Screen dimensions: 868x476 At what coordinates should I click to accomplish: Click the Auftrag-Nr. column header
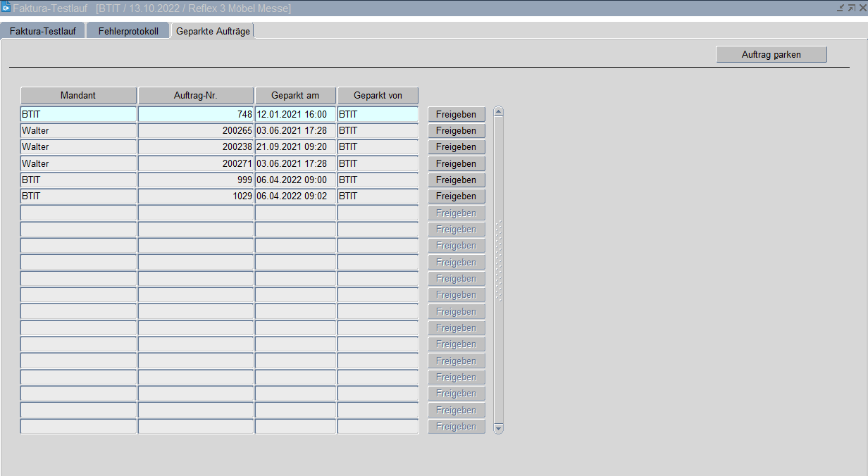click(x=196, y=95)
